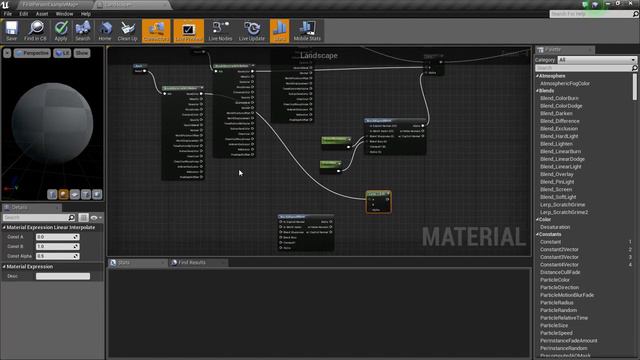
Task: Open the Details view options eye dropdown
Action: pos(96,218)
